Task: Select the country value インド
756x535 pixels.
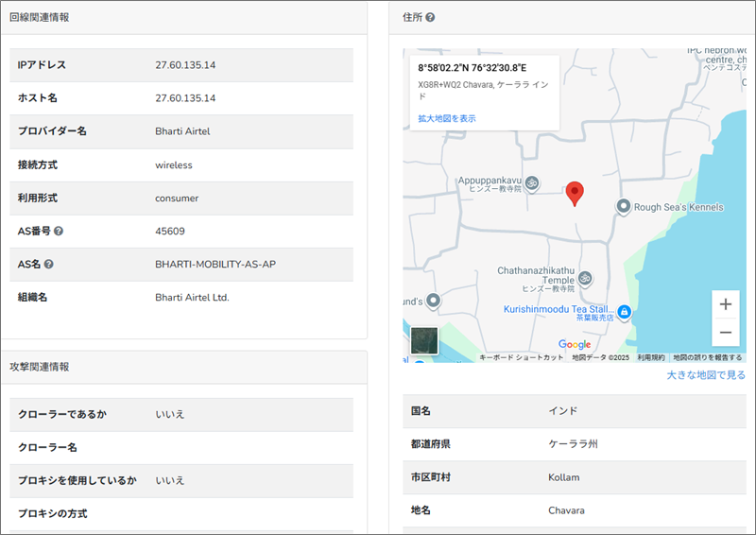Action: pyautogui.click(x=562, y=411)
